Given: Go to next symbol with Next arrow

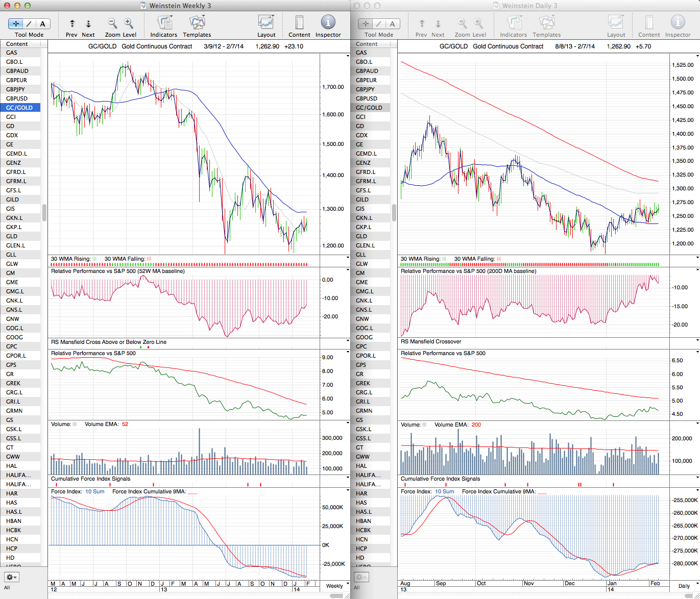Looking at the screenshot, I should pos(88,23).
